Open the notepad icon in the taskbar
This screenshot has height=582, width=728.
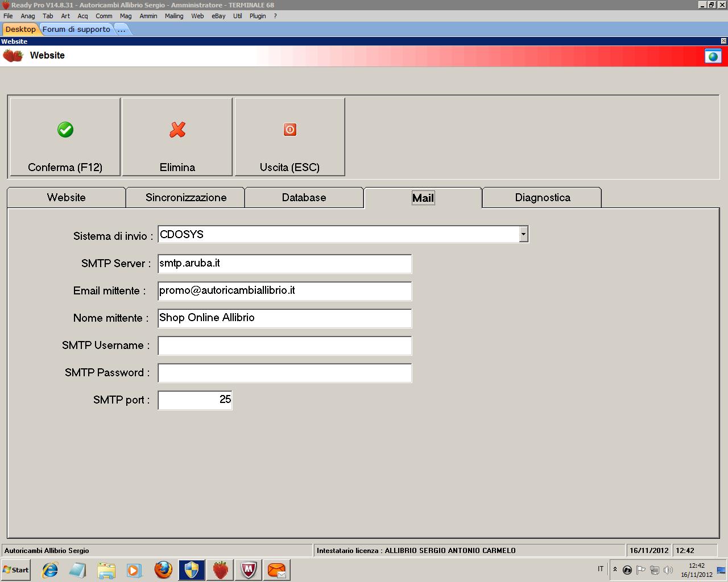click(x=78, y=569)
